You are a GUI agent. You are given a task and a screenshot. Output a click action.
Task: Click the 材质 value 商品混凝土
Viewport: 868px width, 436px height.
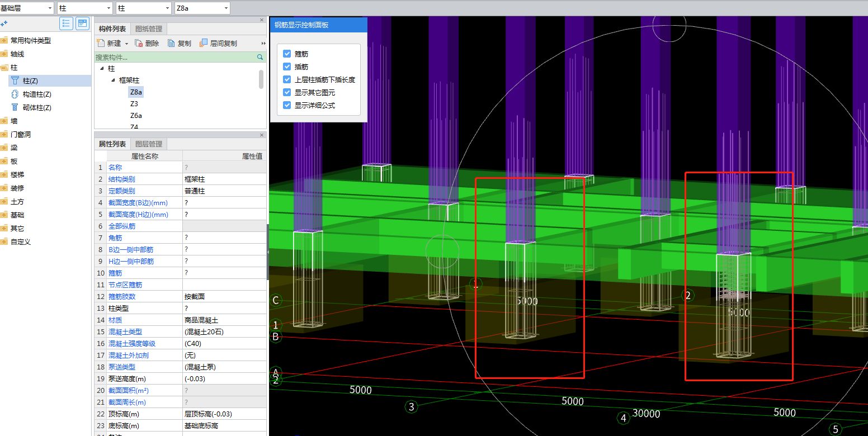(x=201, y=320)
